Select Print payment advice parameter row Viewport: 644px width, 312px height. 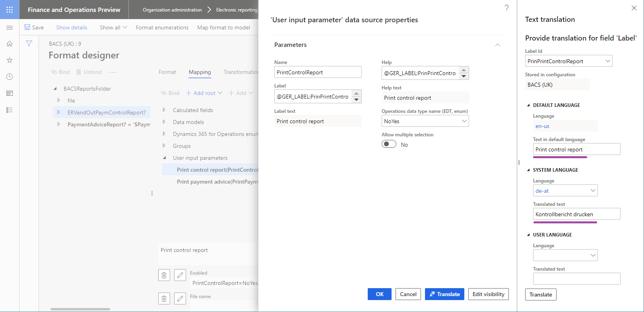pyautogui.click(x=210, y=182)
